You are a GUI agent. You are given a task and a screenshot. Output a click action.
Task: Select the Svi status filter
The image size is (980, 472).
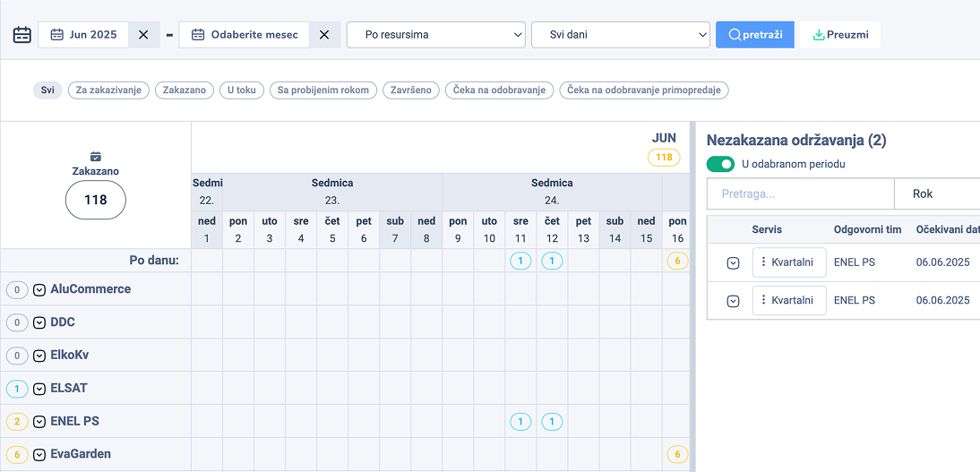[x=47, y=90]
